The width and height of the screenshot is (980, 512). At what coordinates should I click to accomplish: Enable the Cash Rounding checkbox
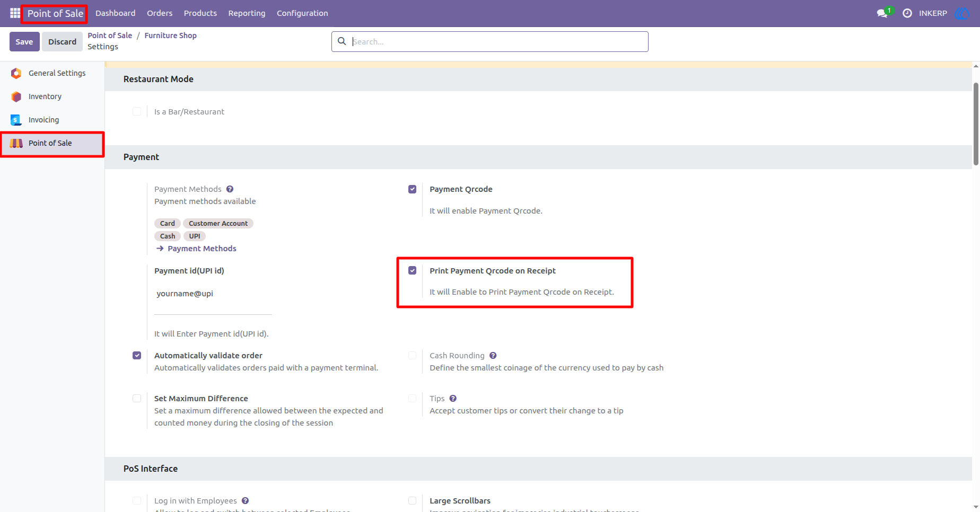[x=412, y=355]
